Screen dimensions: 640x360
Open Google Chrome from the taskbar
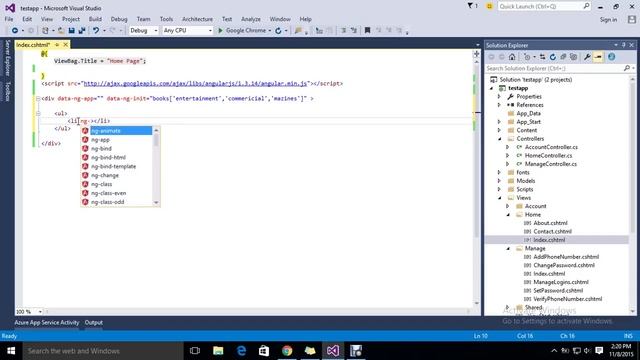[287, 351]
